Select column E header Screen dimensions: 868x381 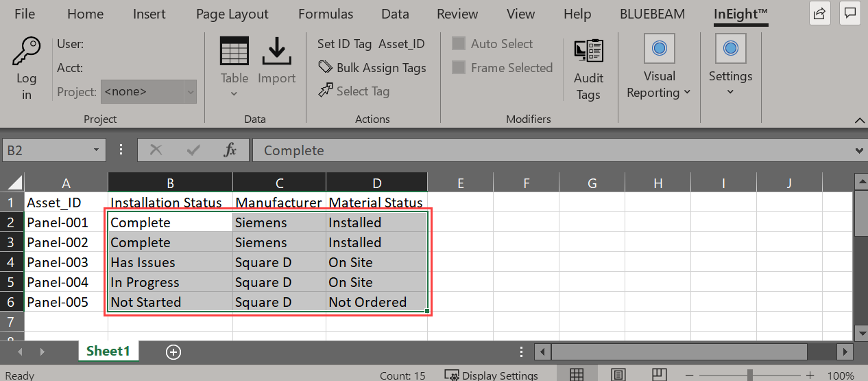tap(460, 183)
